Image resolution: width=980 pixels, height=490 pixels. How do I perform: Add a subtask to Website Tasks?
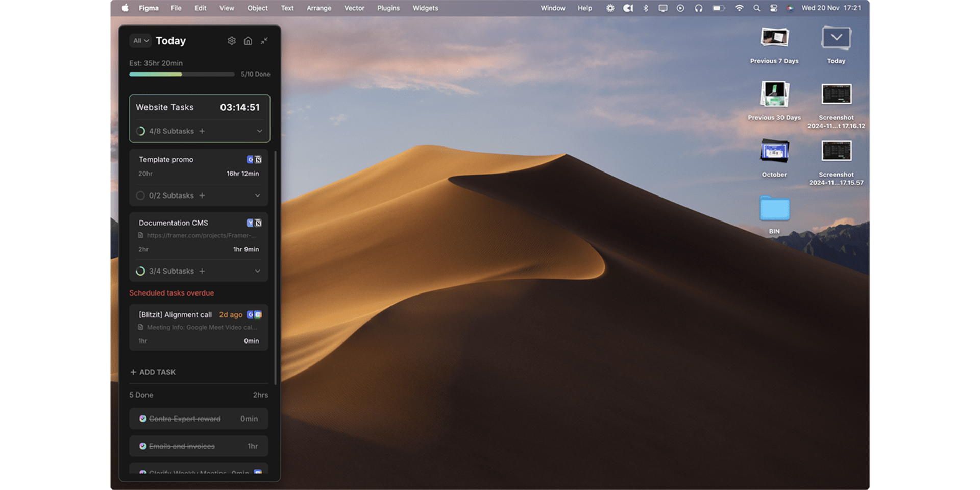pos(202,131)
